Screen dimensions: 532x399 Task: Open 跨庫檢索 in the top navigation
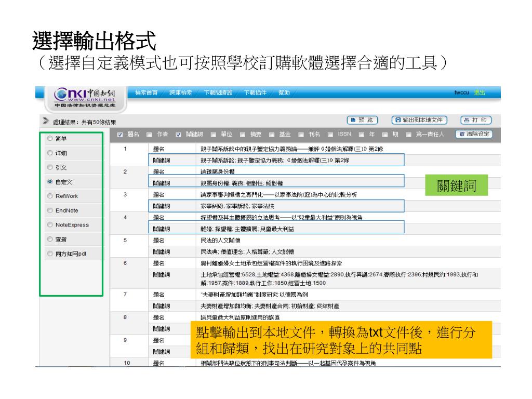pyautogui.click(x=180, y=92)
